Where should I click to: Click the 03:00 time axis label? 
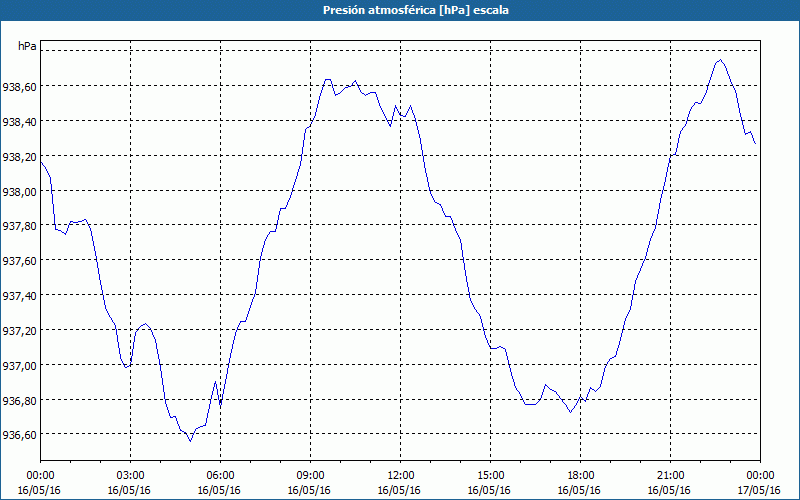coord(130,476)
